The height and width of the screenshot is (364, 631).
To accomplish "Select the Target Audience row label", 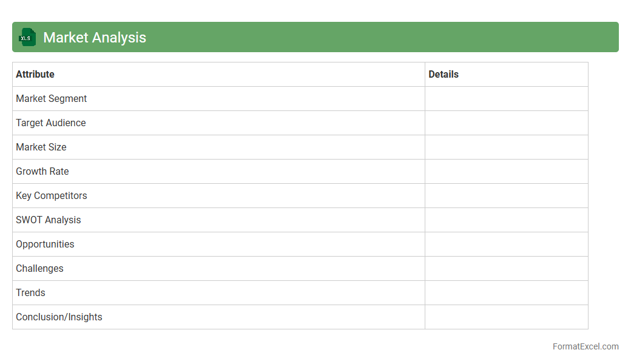I will 51,123.
